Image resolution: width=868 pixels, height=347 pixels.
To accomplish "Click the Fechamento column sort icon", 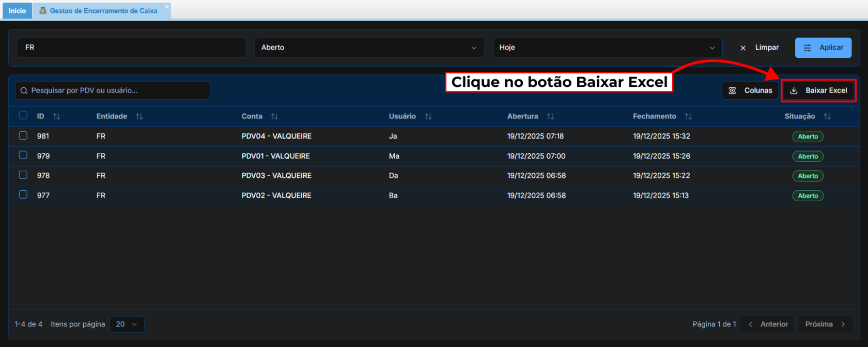I will [x=688, y=116].
